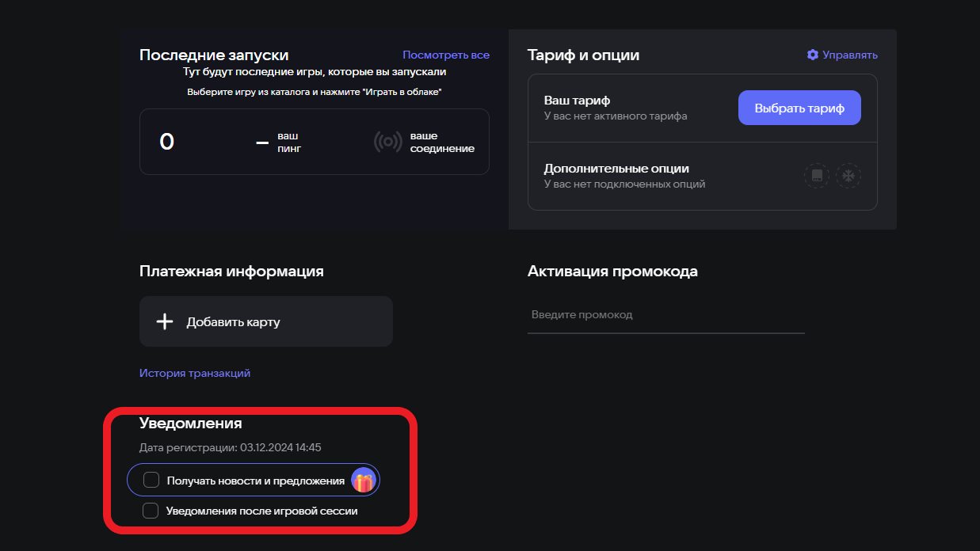Image resolution: width=980 pixels, height=551 pixels.
Task: Click the disk storage option icon
Action: [x=817, y=176]
